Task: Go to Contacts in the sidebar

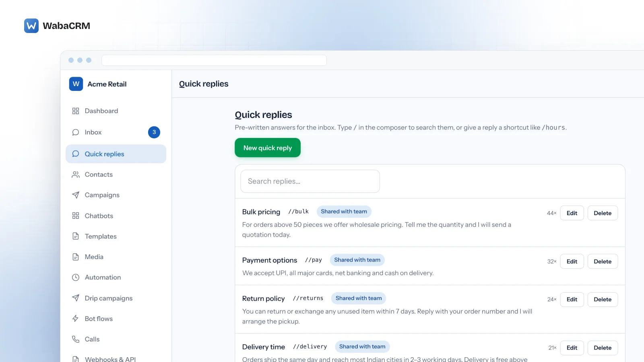Action: [116, 175]
